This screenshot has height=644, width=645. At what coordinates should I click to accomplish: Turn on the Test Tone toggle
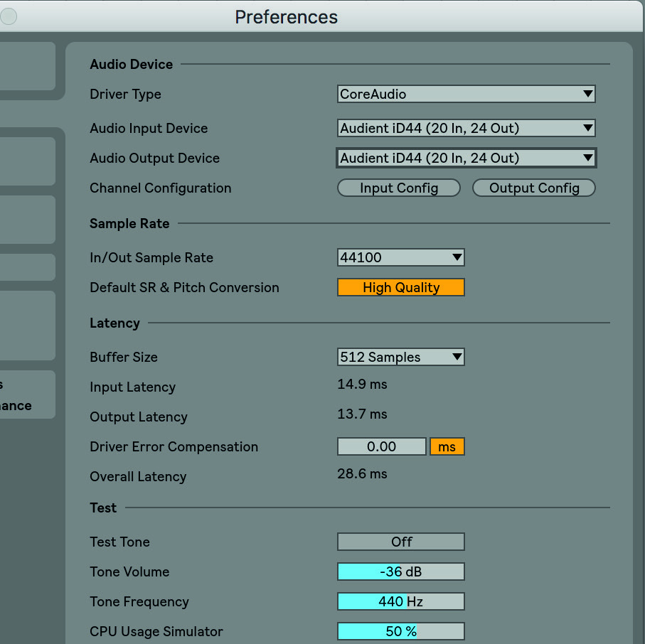click(401, 542)
